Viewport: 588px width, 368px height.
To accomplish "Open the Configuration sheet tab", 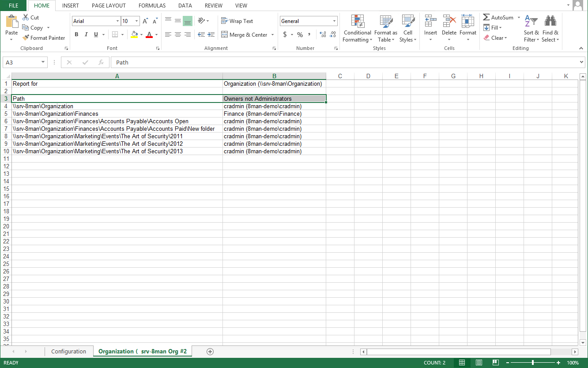I will point(68,352).
